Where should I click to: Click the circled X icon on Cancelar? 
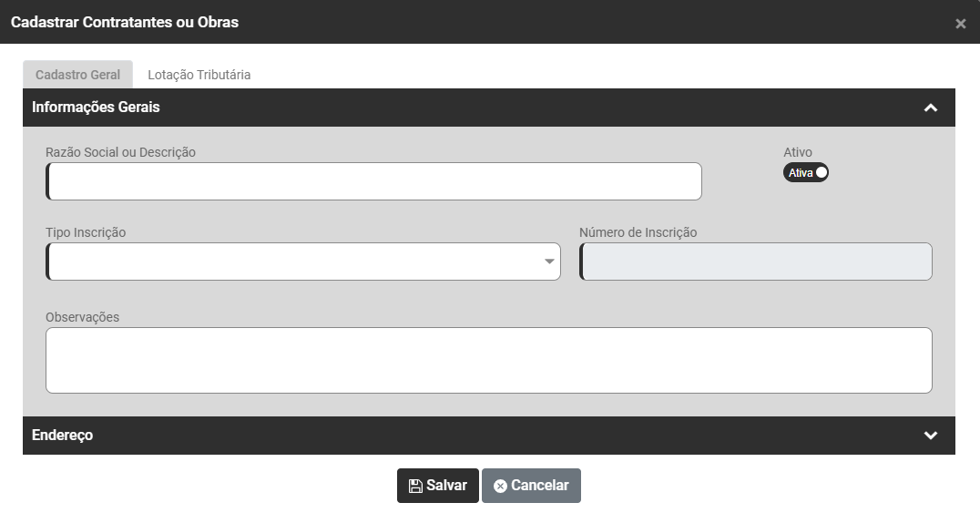pyautogui.click(x=500, y=486)
